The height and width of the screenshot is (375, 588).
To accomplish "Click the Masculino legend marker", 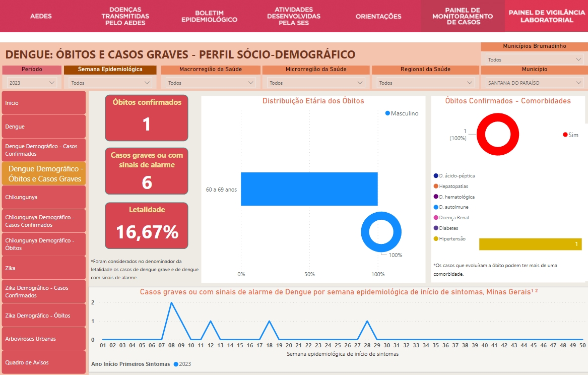I will 387,113.
